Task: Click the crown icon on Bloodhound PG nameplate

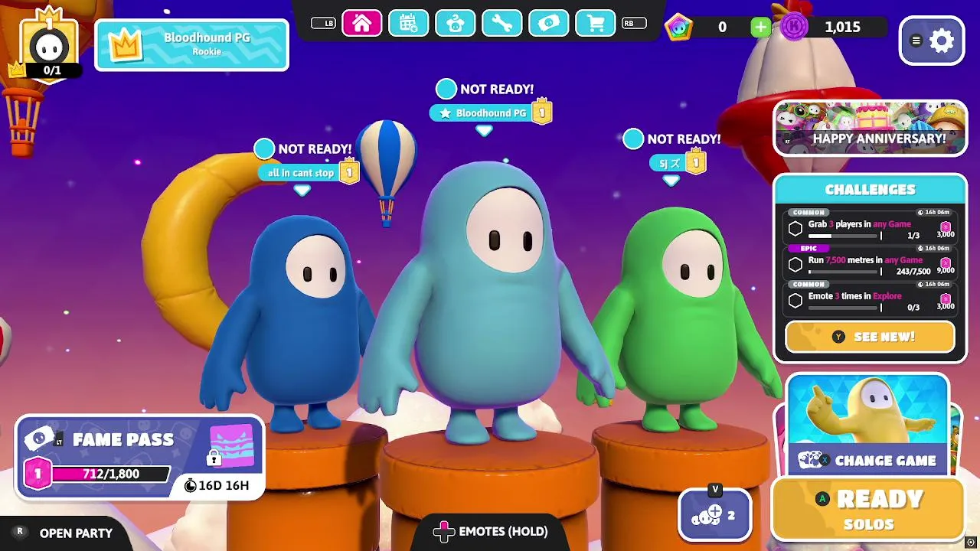Action: click(126, 44)
